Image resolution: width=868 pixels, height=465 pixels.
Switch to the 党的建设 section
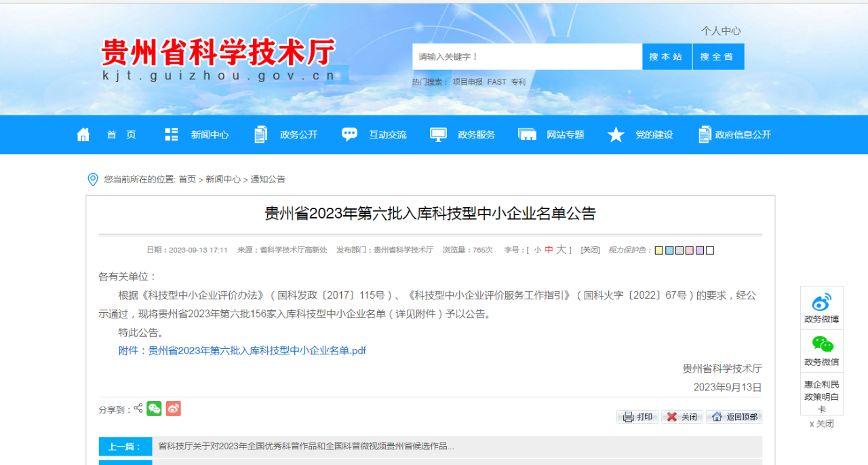tap(654, 134)
